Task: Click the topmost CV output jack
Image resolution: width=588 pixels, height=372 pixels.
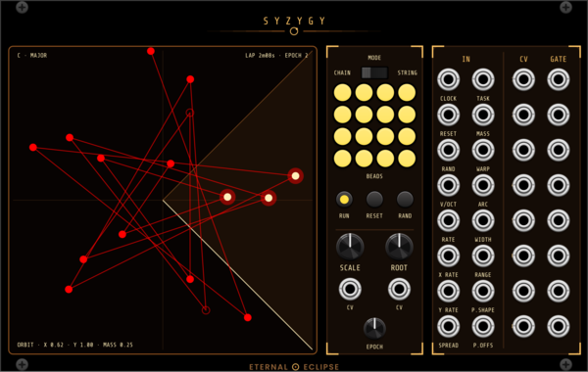Action: point(523,79)
